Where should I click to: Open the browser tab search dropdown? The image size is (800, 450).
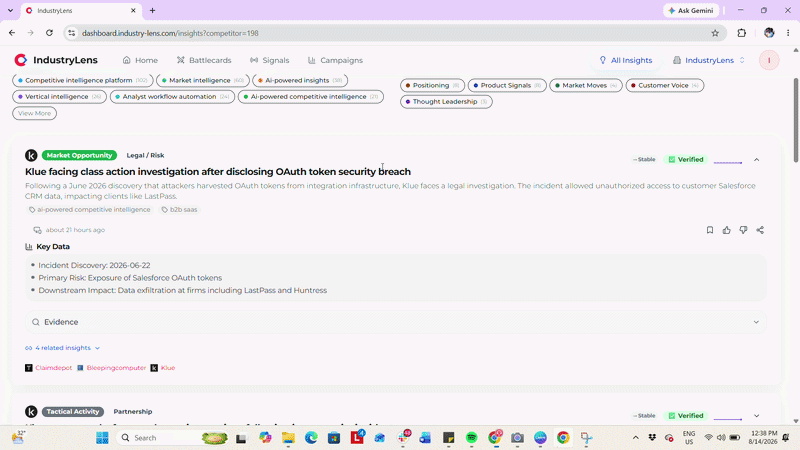click(x=10, y=10)
